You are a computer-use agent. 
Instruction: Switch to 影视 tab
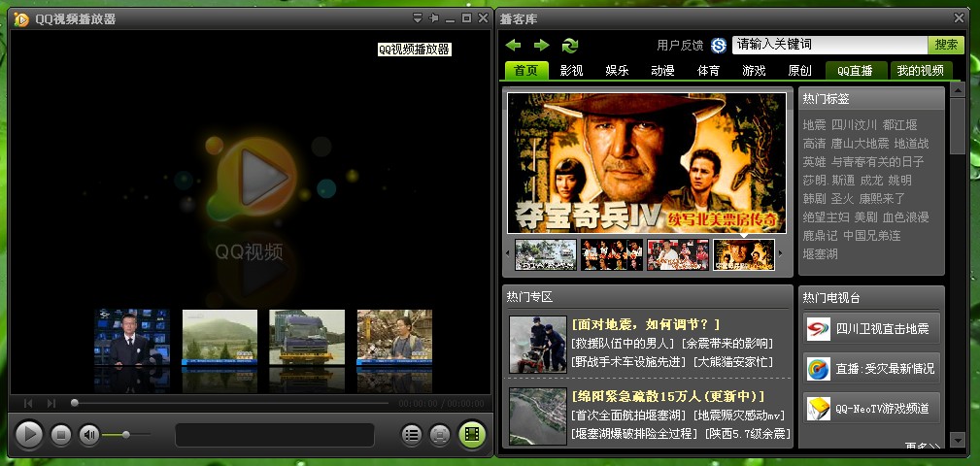(x=571, y=71)
